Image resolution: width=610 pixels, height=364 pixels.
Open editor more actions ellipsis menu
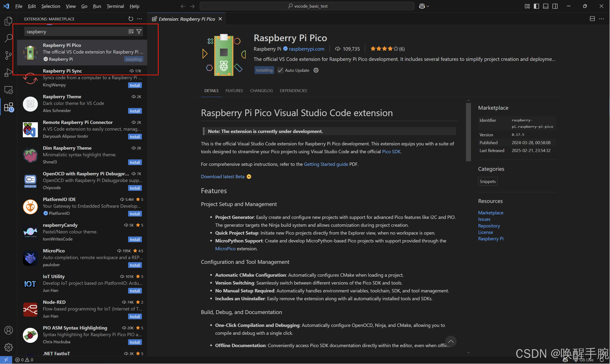[x=601, y=19]
